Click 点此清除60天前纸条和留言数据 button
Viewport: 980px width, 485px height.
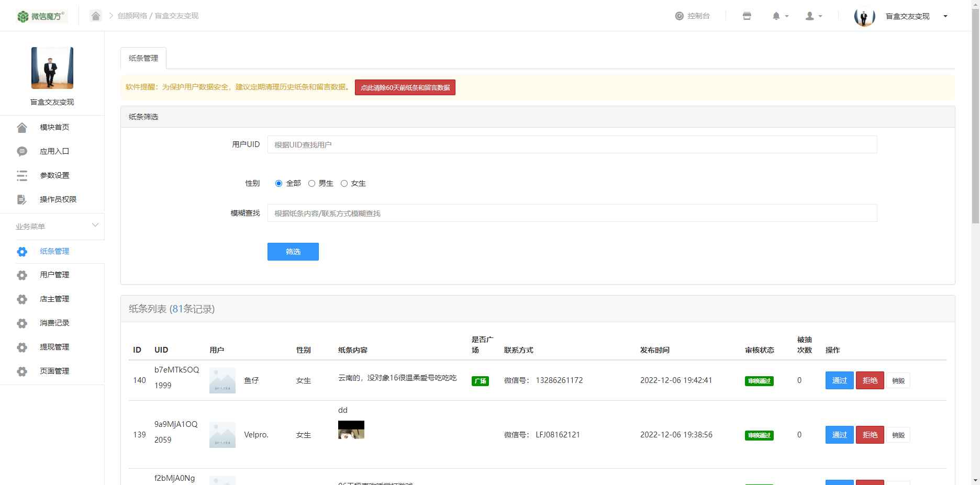(x=404, y=87)
